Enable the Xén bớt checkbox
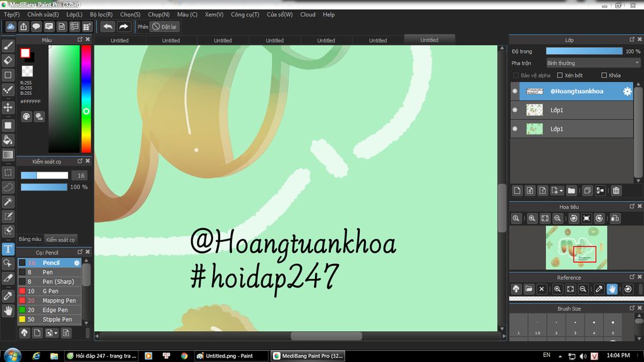Image resolution: width=644 pixels, height=362 pixels. tap(559, 75)
